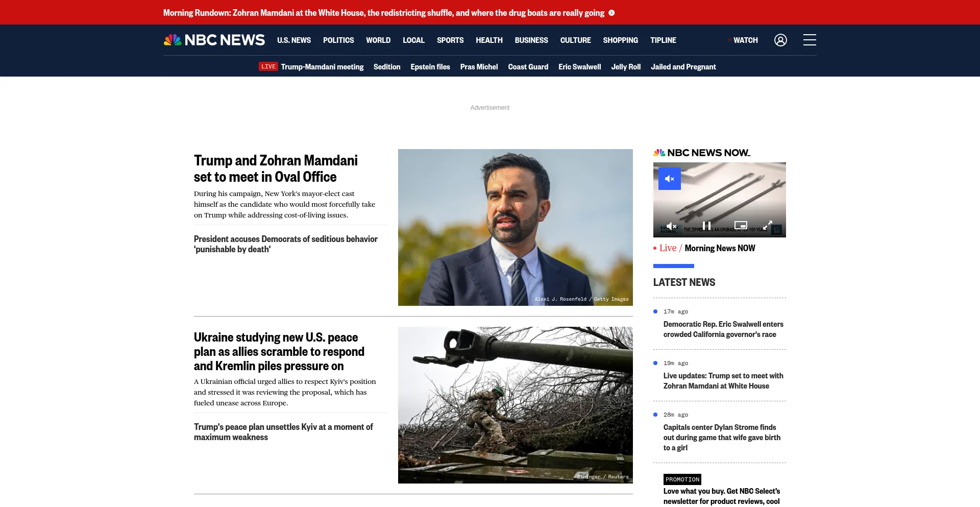Go to the Health section

tap(489, 40)
